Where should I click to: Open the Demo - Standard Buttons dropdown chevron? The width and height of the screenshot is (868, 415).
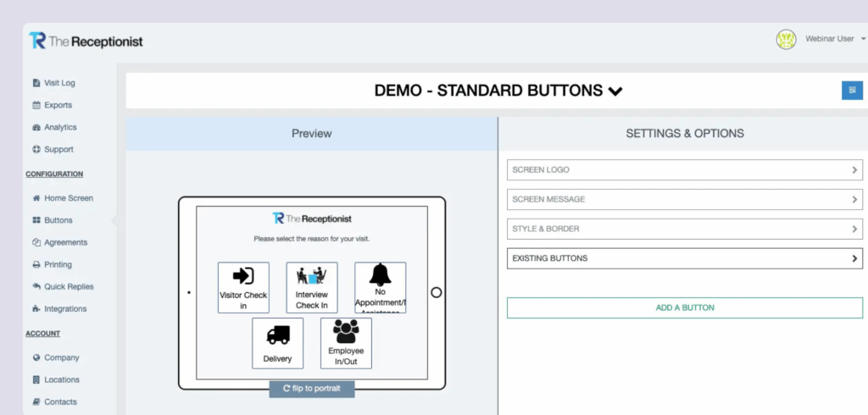pyautogui.click(x=615, y=91)
